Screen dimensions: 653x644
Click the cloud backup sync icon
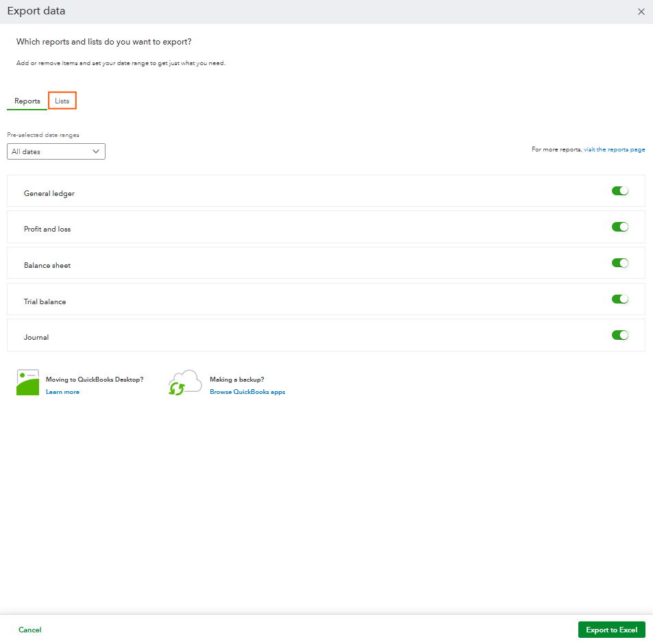click(x=184, y=382)
